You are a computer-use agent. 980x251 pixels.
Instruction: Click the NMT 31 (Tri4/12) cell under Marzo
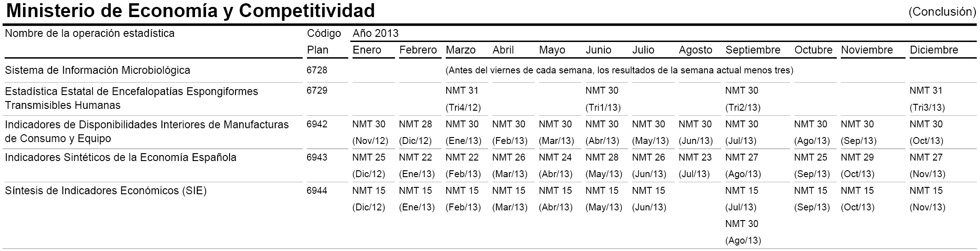pyautogui.click(x=463, y=99)
